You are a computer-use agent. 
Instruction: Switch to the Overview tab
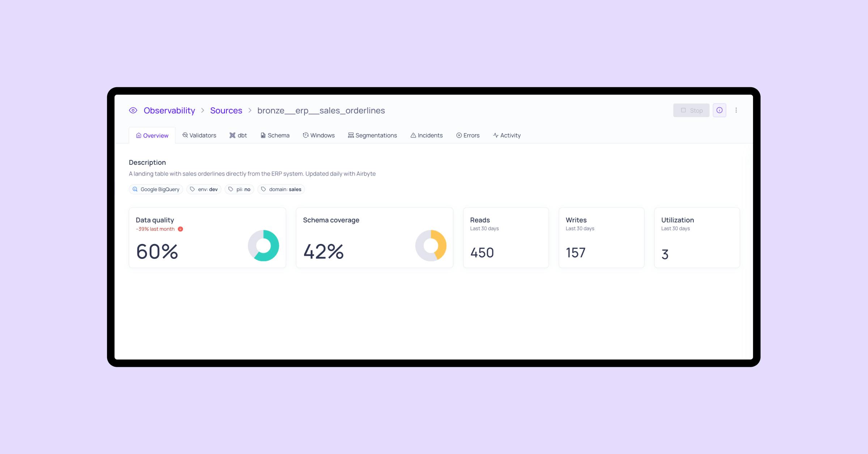(x=152, y=135)
